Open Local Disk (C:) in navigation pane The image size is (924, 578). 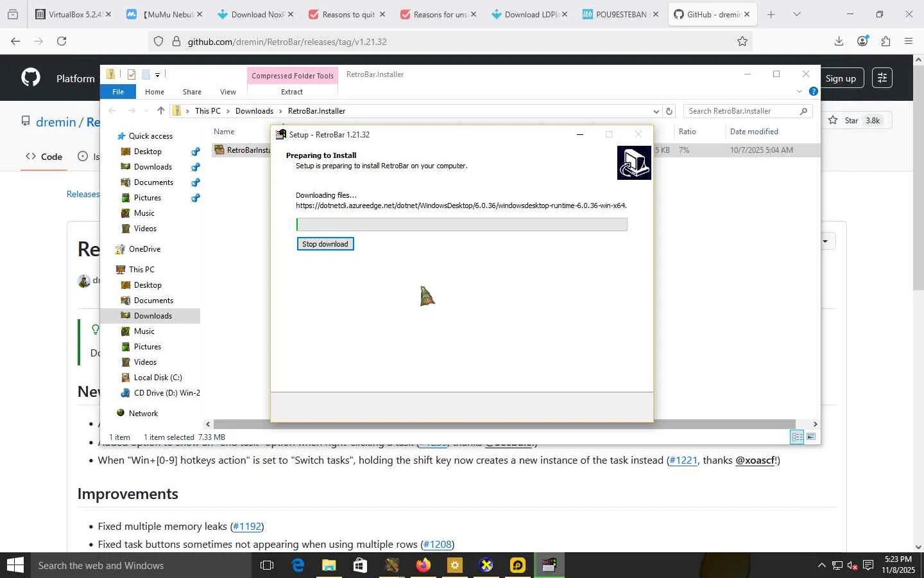coord(158,378)
